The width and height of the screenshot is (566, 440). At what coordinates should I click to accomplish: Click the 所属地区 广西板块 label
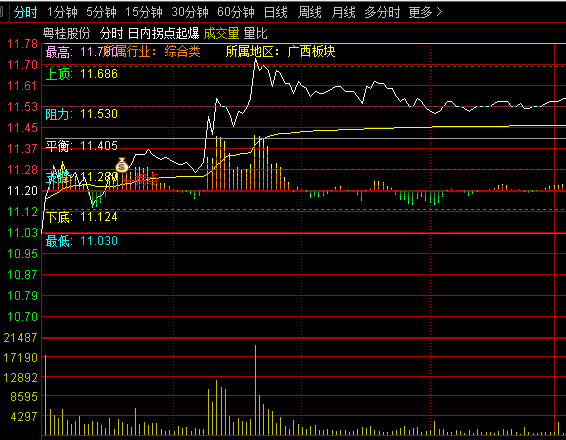click(x=280, y=52)
